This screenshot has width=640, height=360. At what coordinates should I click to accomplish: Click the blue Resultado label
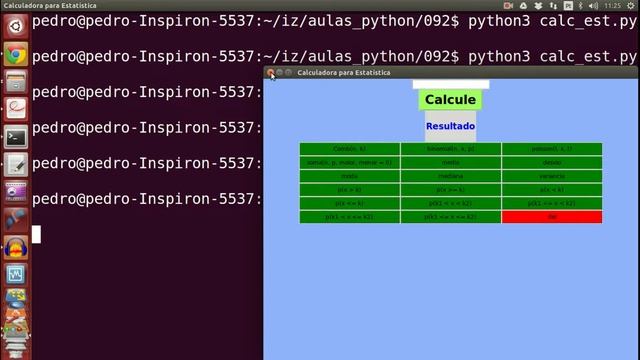tap(450, 126)
